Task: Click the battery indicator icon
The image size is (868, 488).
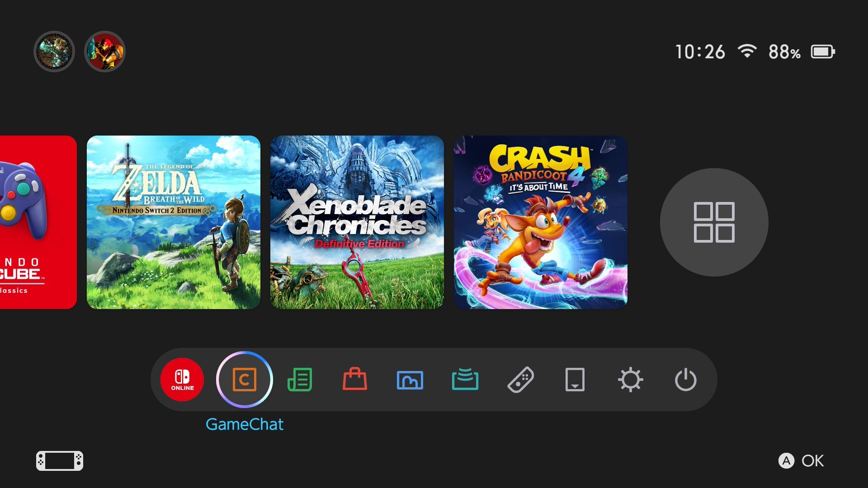Action: pos(823,52)
